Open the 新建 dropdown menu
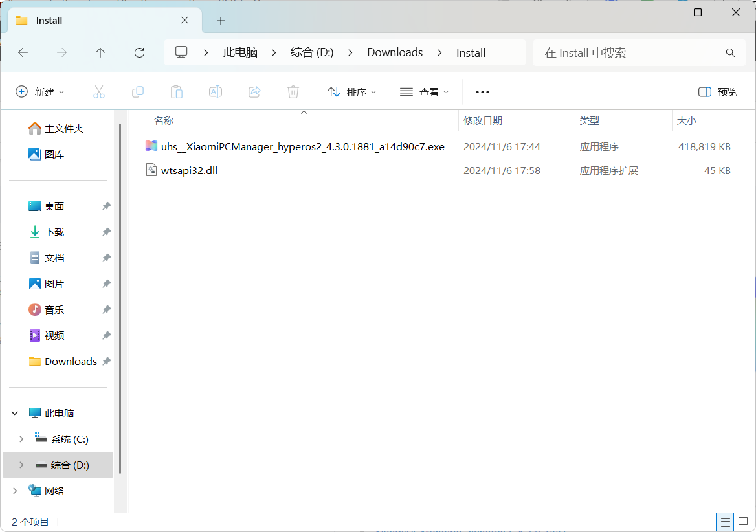 tap(40, 92)
